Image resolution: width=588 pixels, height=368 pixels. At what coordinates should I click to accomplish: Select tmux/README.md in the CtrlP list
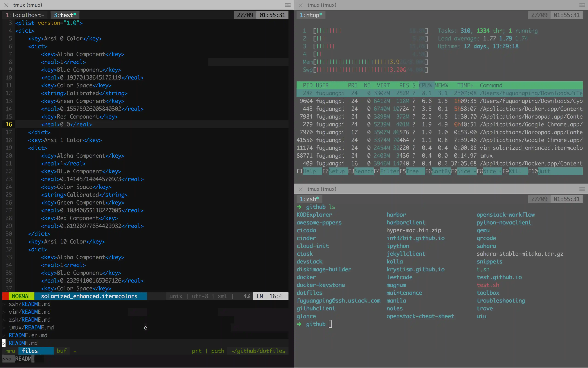coord(31,327)
